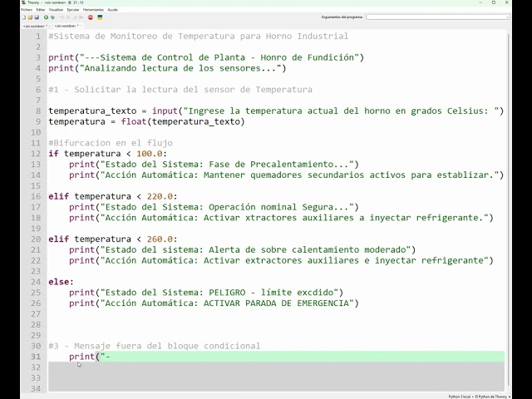Click the Resume execution icon

(x=81, y=17)
